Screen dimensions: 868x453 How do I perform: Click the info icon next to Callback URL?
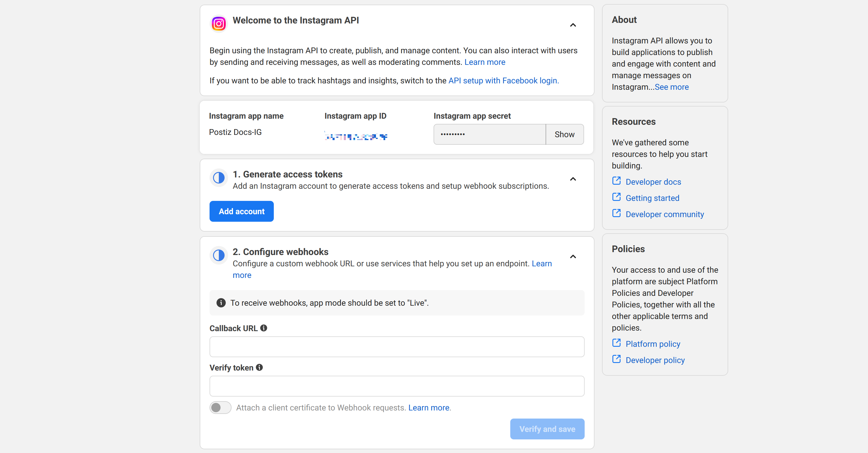(x=263, y=328)
